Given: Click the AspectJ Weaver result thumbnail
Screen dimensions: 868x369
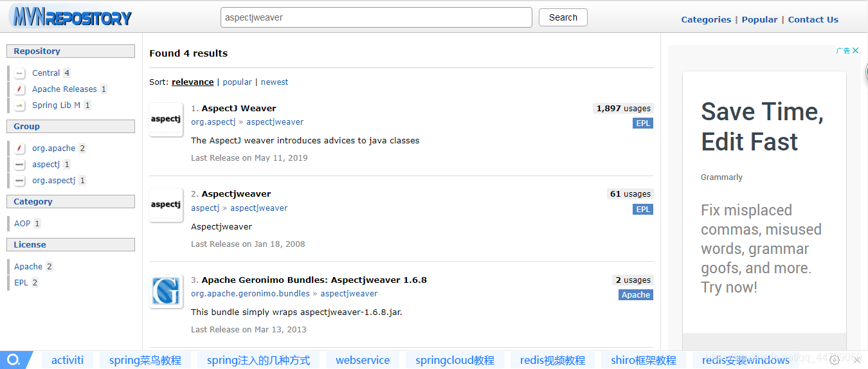Looking at the screenshot, I should click(166, 120).
